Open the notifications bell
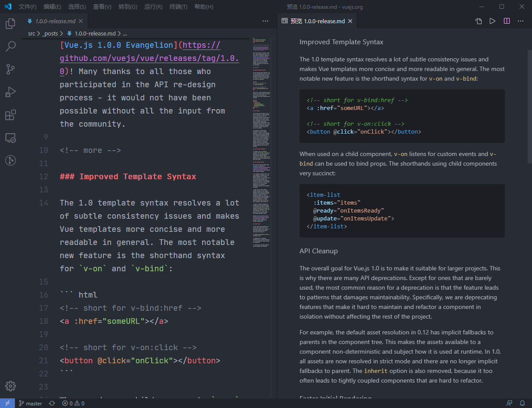 click(x=522, y=403)
